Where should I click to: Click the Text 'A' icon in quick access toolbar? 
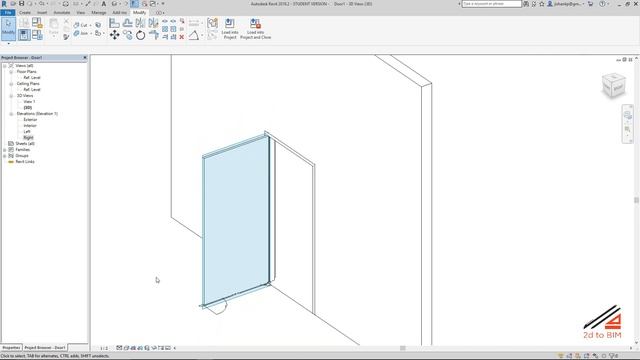point(104,4)
